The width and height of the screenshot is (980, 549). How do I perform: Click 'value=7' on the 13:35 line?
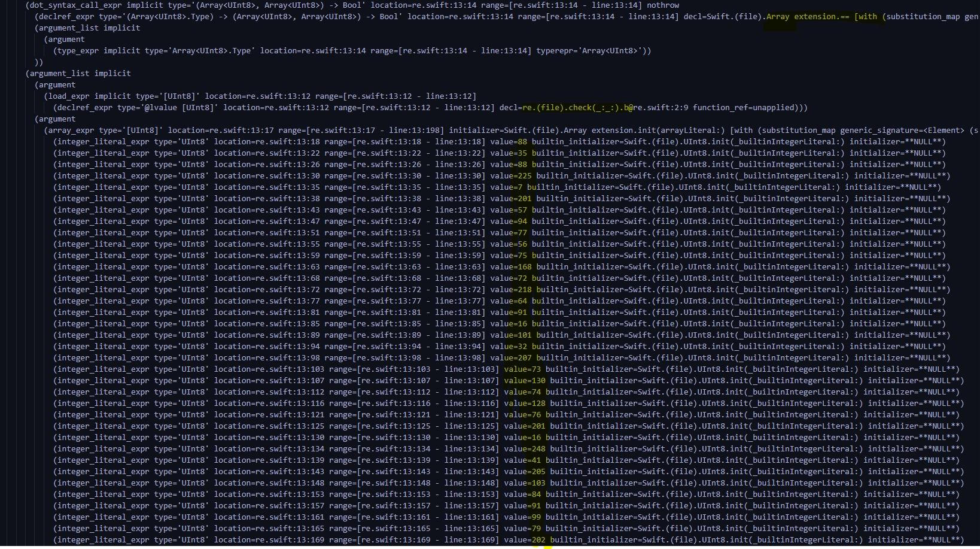pyautogui.click(x=506, y=187)
